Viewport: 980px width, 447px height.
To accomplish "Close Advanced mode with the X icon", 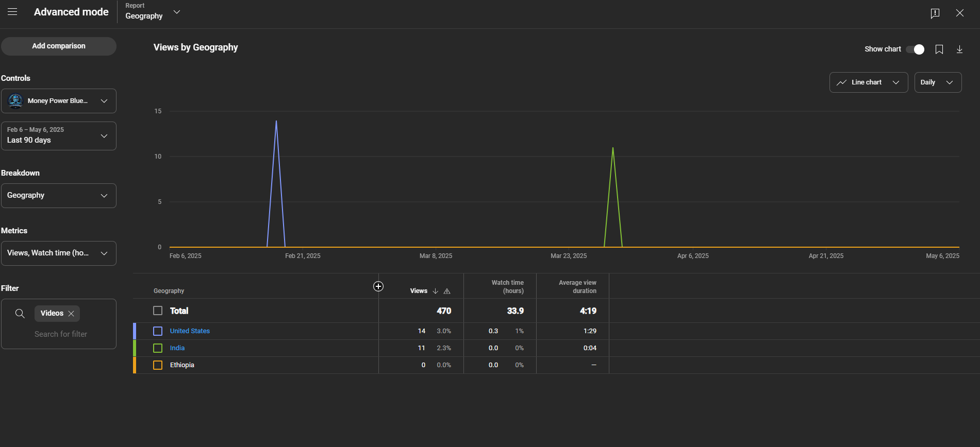I will coord(960,13).
